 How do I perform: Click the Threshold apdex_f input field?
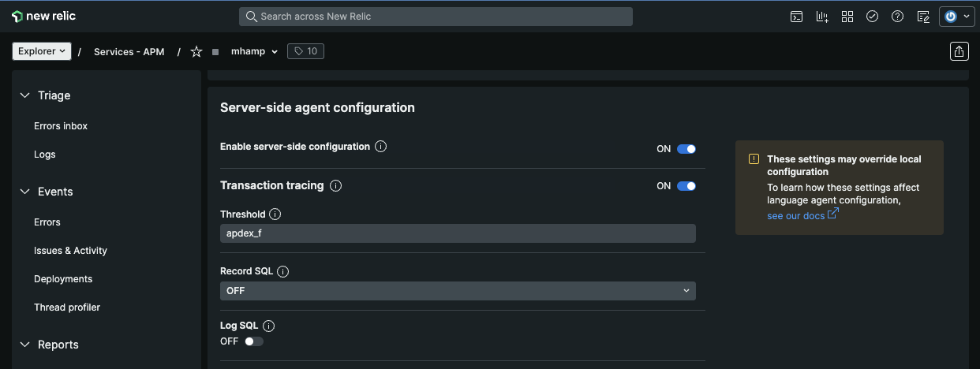(x=458, y=233)
